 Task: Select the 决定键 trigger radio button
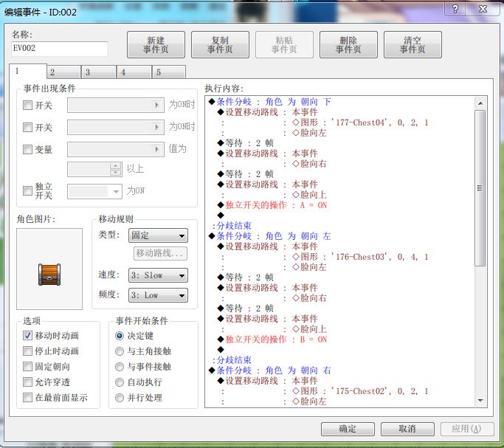tap(120, 336)
